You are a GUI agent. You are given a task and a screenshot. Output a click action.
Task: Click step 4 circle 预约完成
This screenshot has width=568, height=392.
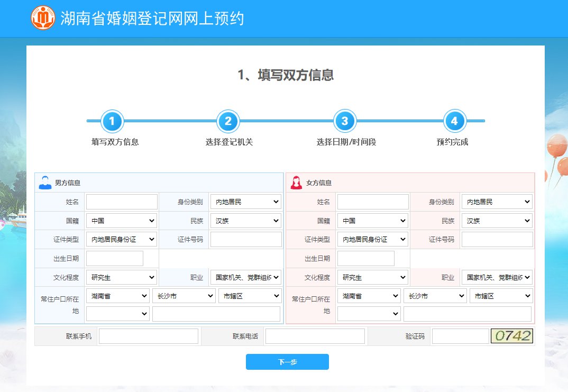[x=454, y=121]
